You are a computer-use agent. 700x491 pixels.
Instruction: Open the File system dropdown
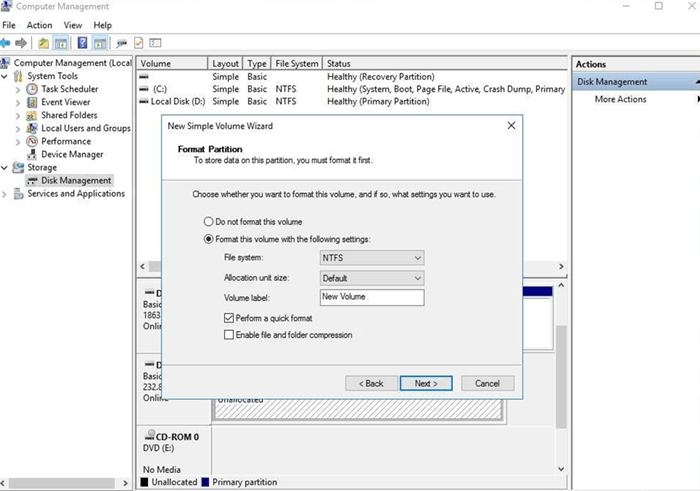pyautogui.click(x=372, y=258)
